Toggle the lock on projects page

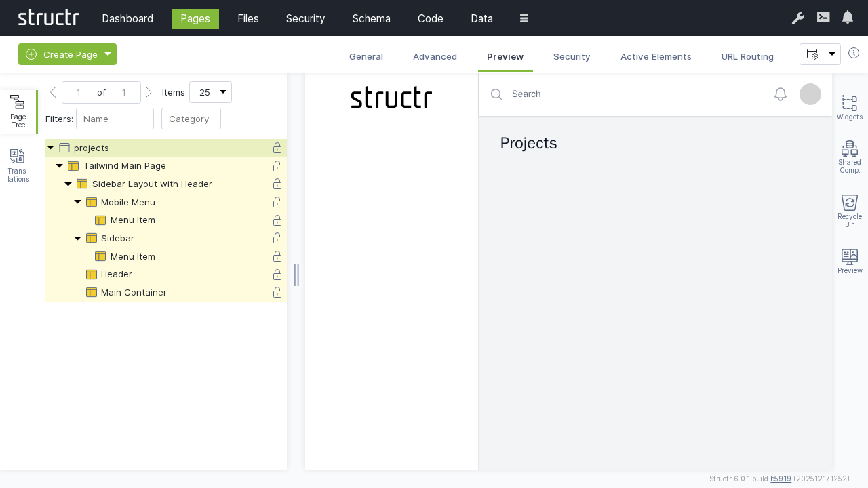277,148
